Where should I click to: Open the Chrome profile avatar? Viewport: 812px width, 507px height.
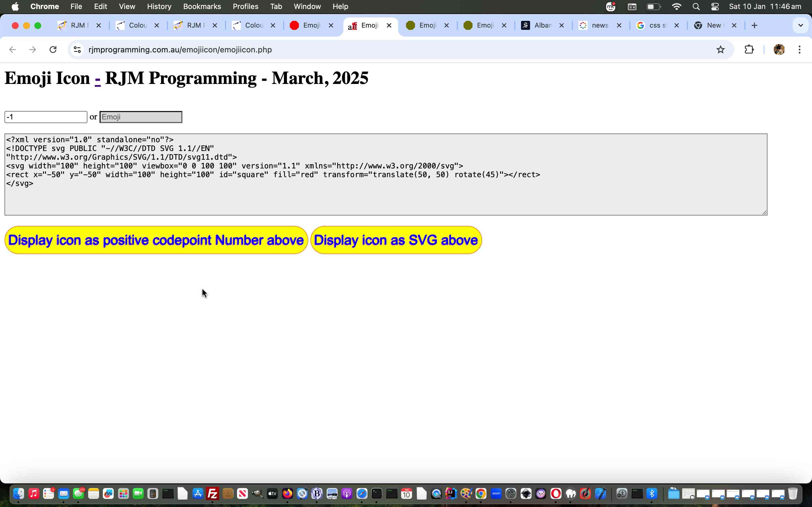point(779,50)
